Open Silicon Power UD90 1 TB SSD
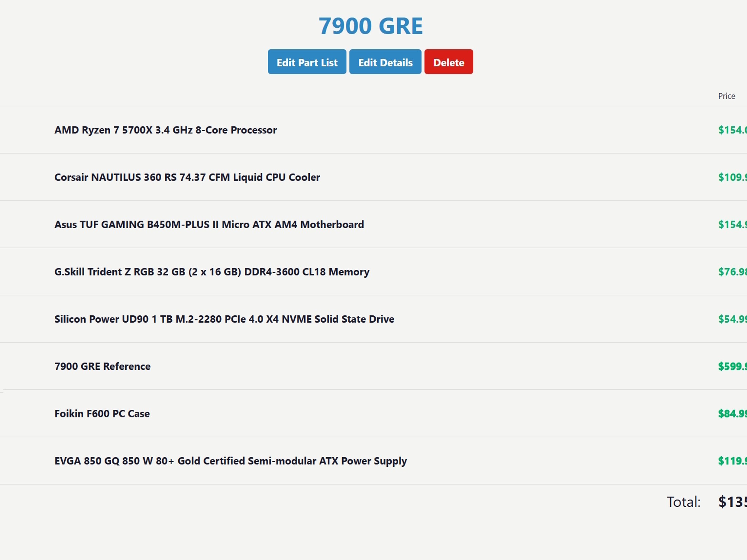The width and height of the screenshot is (747, 560). [224, 319]
